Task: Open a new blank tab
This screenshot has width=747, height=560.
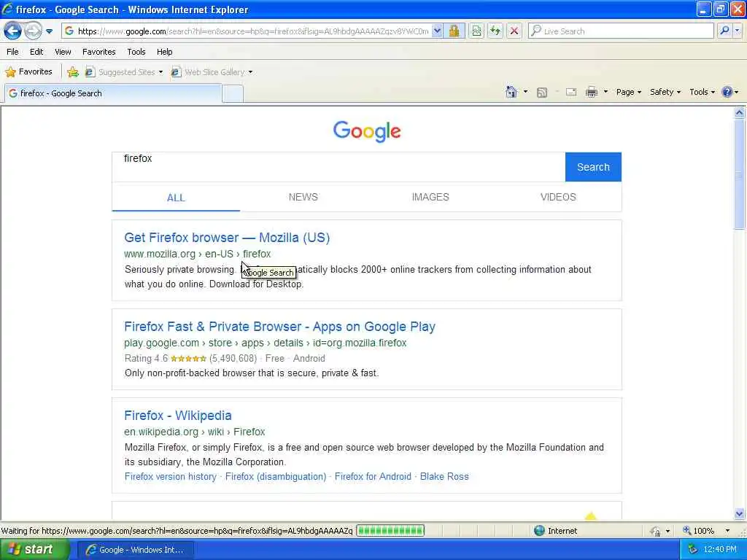Action: [233, 94]
